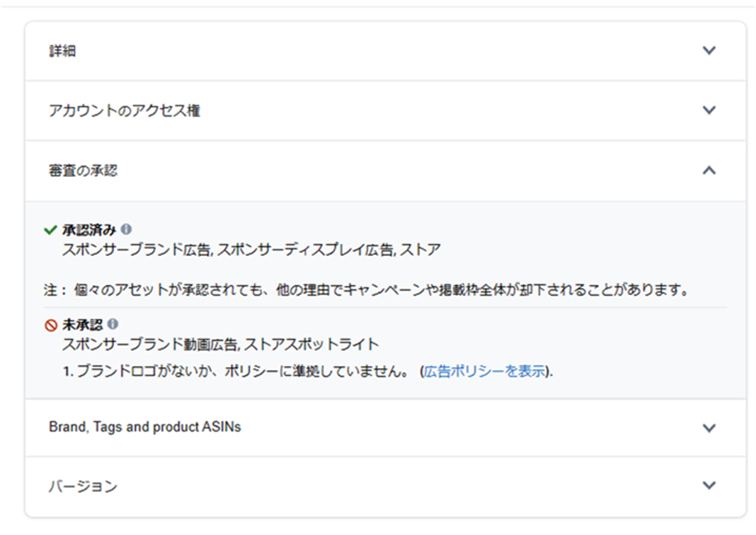Image resolution: width=756 pixels, height=535 pixels.
Task: Open the info icon next to 承認済み
Action: (126, 229)
